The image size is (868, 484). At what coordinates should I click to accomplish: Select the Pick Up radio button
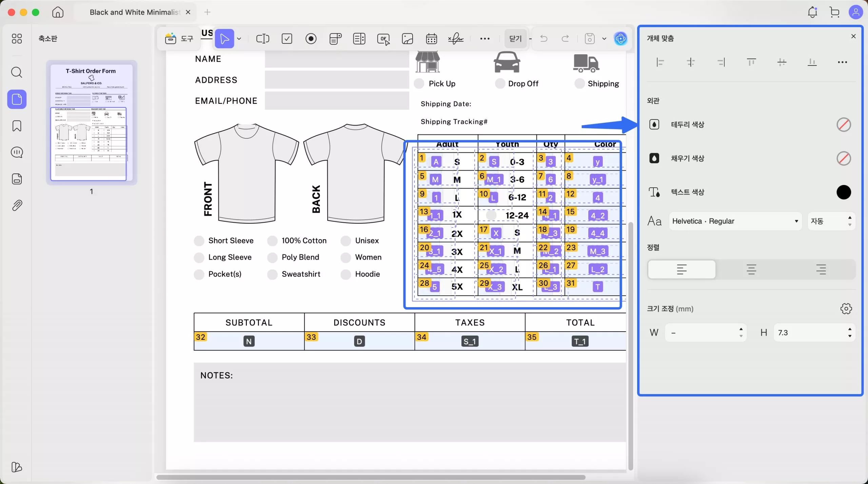click(x=419, y=83)
